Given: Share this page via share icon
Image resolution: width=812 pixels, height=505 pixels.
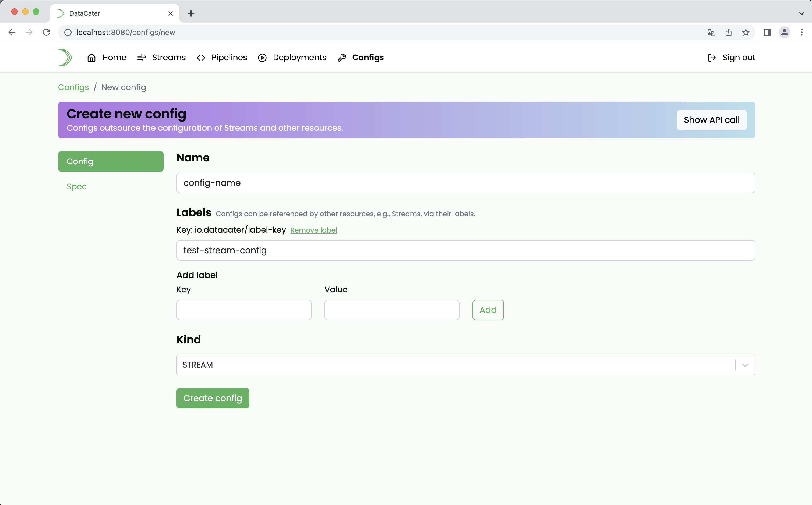Looking at the screenshot, I should coord(729,32).
